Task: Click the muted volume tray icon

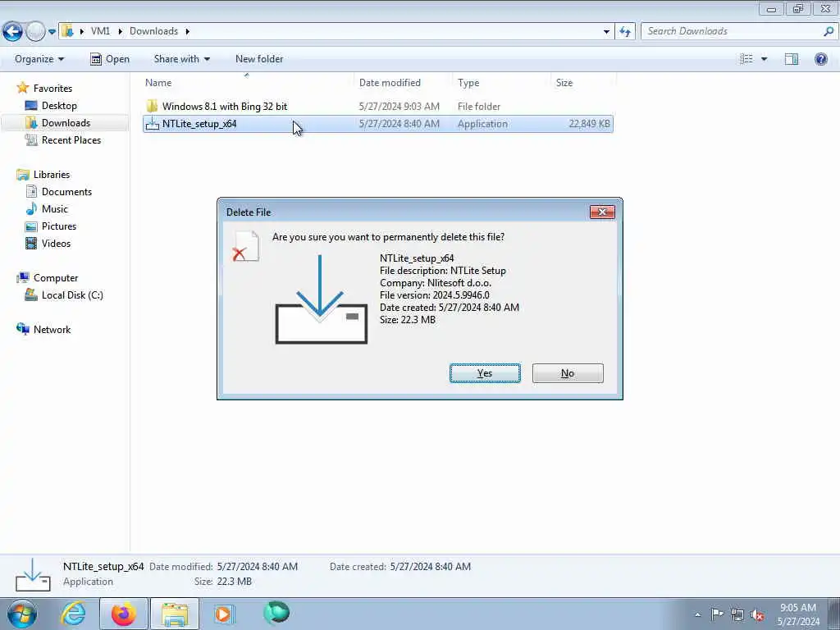Action: point(757,614)
